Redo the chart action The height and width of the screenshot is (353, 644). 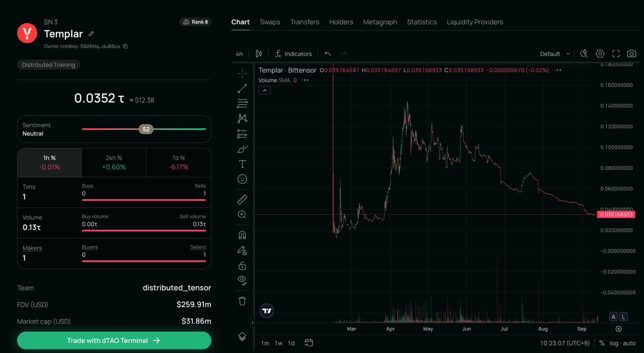(343, 54)
